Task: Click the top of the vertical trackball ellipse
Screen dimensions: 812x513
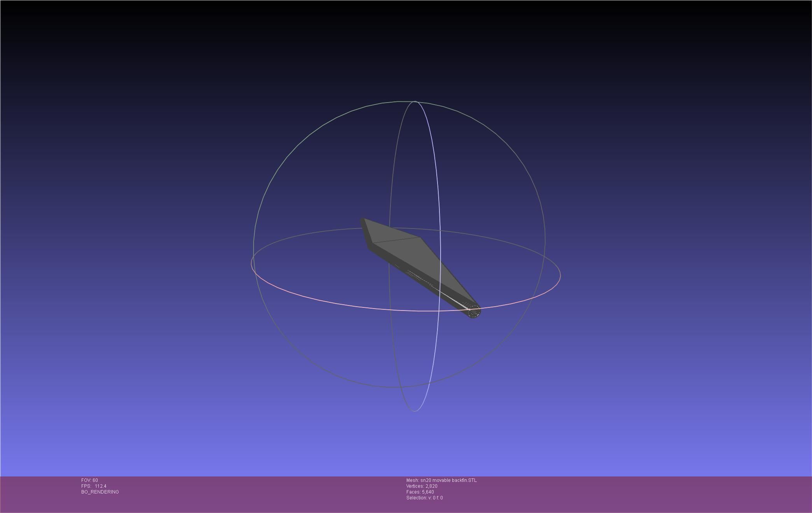Action: click(x=415, y=101)
